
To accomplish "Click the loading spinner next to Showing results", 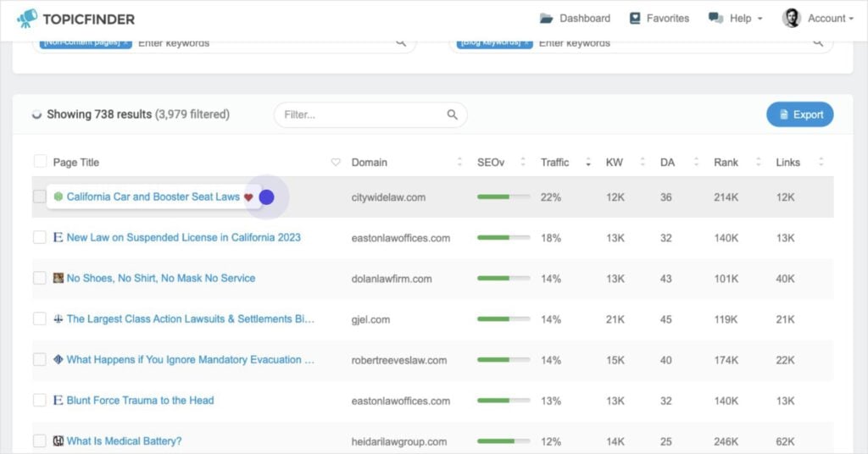I will click(x=36, y=115).
